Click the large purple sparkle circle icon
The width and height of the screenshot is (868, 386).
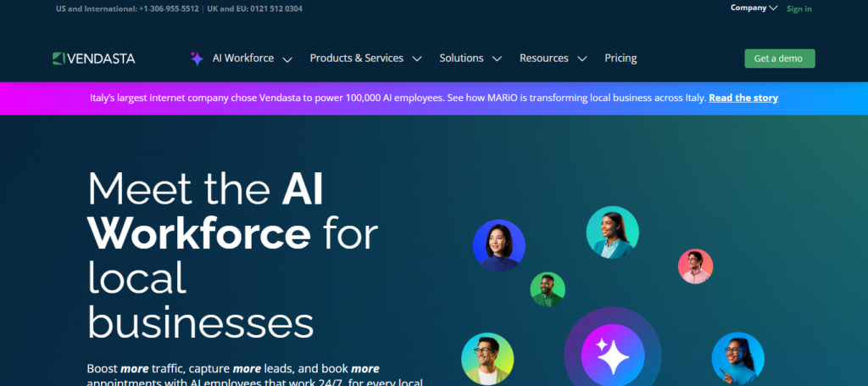tap(613, 355)
